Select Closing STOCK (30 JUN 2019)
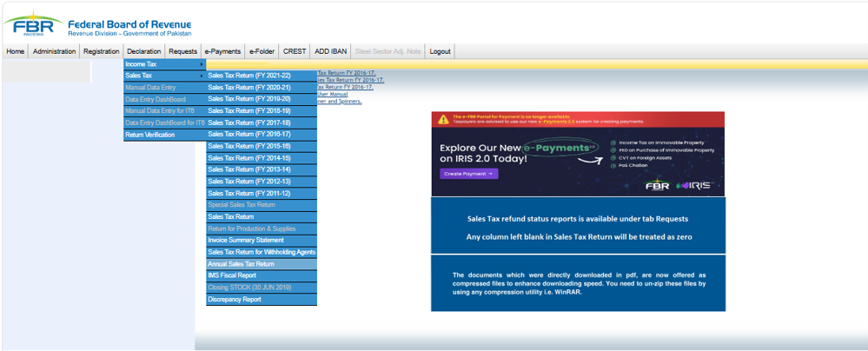Viewport: 868px width, 351px height. [x=262, y=288]
